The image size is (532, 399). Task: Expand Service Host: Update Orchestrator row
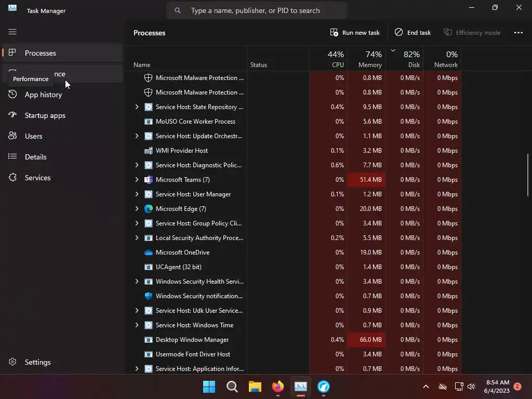(137, 136)
